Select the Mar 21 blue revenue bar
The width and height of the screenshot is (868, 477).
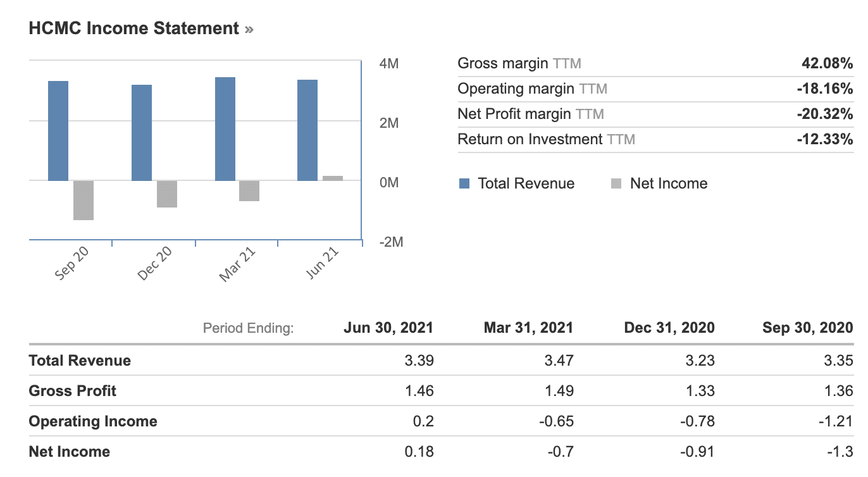[225, 129]
